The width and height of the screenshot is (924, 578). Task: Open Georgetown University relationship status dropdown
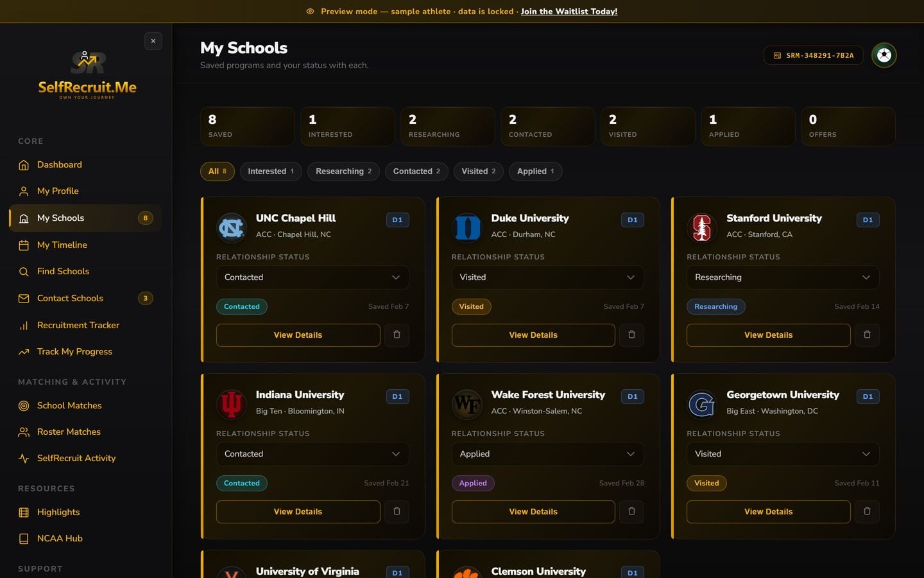tap(783, 454)
